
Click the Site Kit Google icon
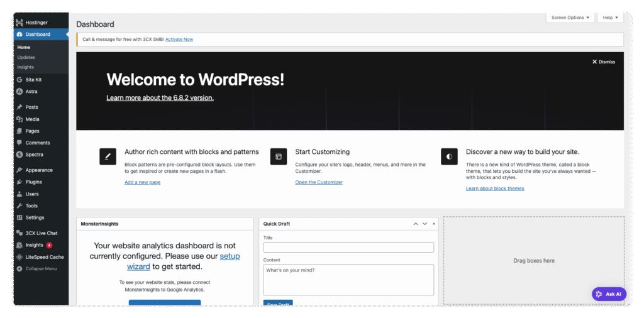point(19,80)
